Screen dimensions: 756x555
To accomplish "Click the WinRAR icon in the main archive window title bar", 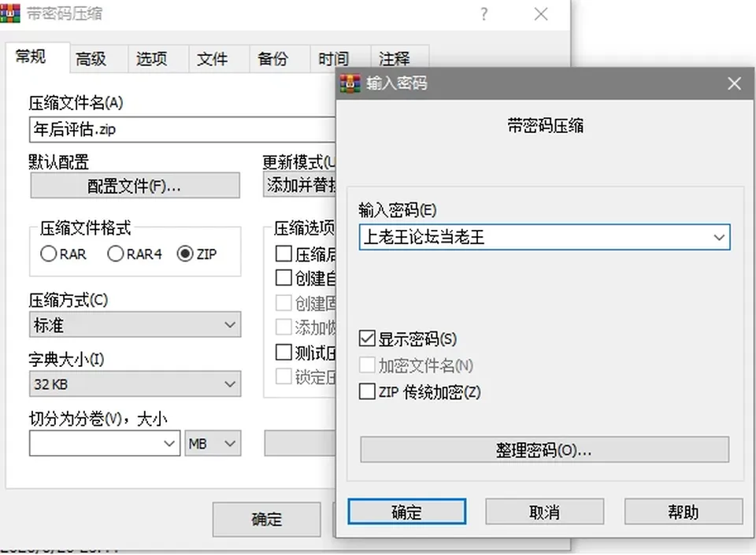I will (x=9, y=13).
